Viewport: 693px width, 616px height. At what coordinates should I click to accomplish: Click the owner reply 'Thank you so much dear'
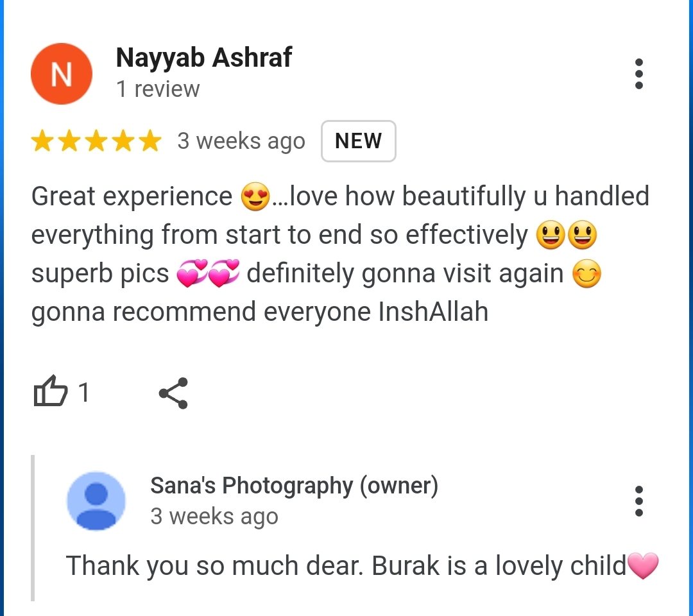tap(214, 565)
